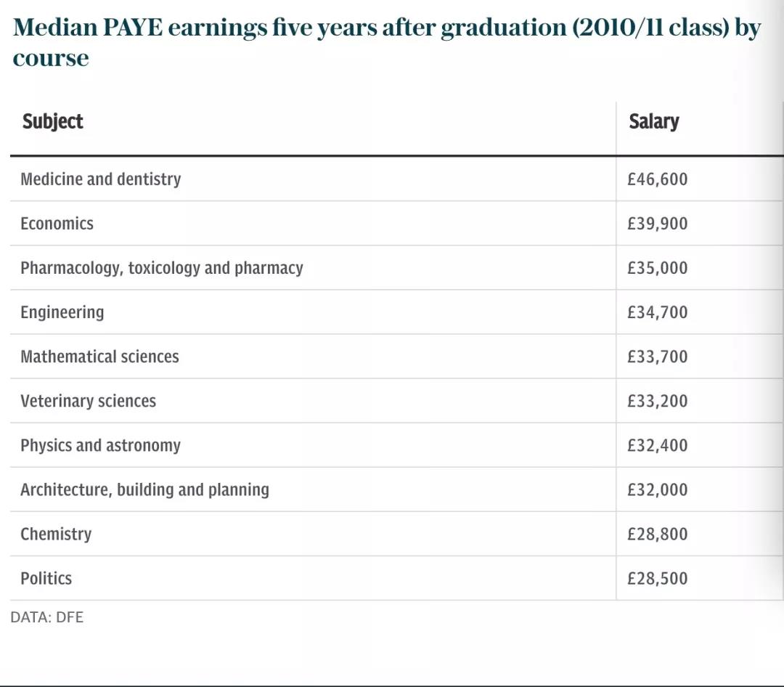Click the £33,200 salary value
This screenshot has width=784, height=687.
657,401
